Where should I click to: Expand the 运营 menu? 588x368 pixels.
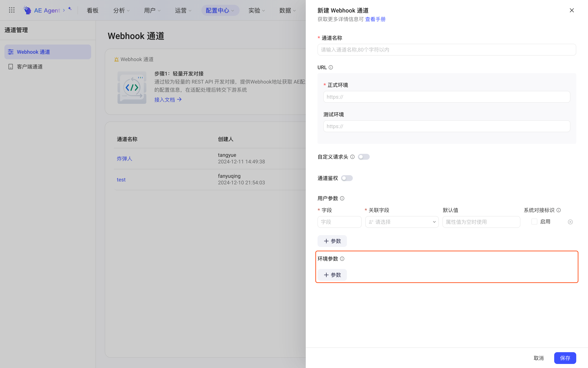coord(183,10)
